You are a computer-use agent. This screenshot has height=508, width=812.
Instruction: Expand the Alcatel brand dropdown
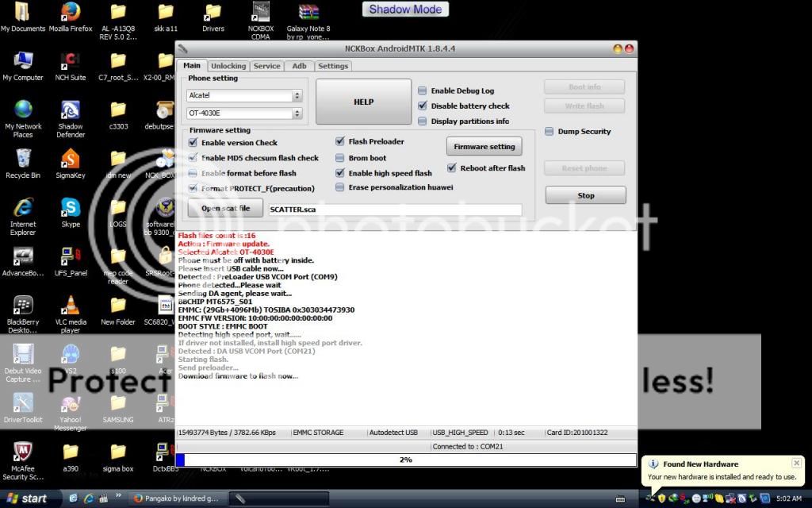297,95
